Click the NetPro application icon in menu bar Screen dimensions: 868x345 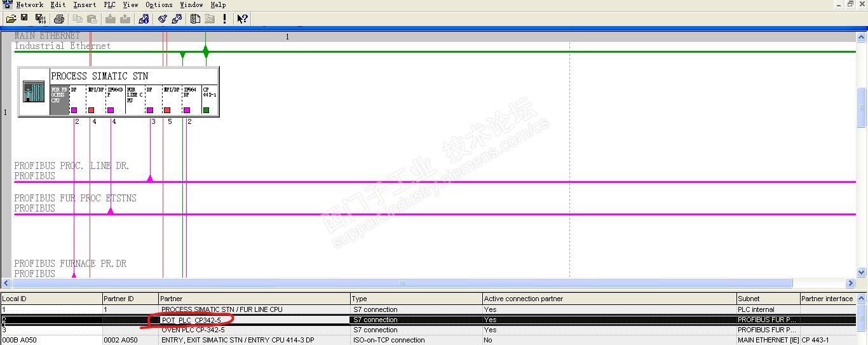pyautogui.click(x=8, y=4)
